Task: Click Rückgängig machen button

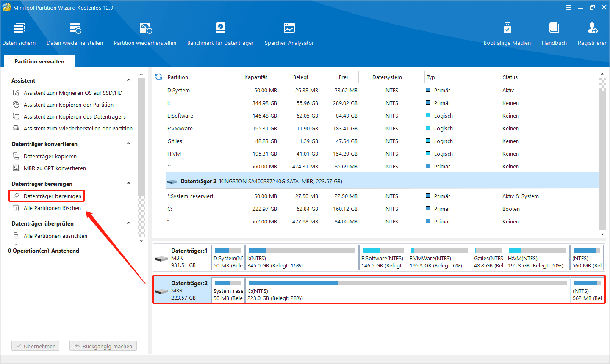Action: point(103,346)
